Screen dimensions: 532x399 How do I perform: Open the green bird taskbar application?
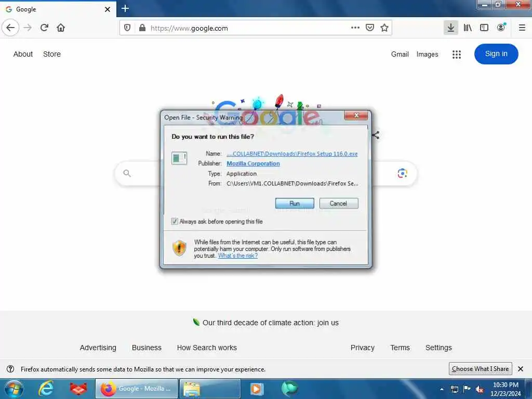pyautogui.click(x=289, y=389)
